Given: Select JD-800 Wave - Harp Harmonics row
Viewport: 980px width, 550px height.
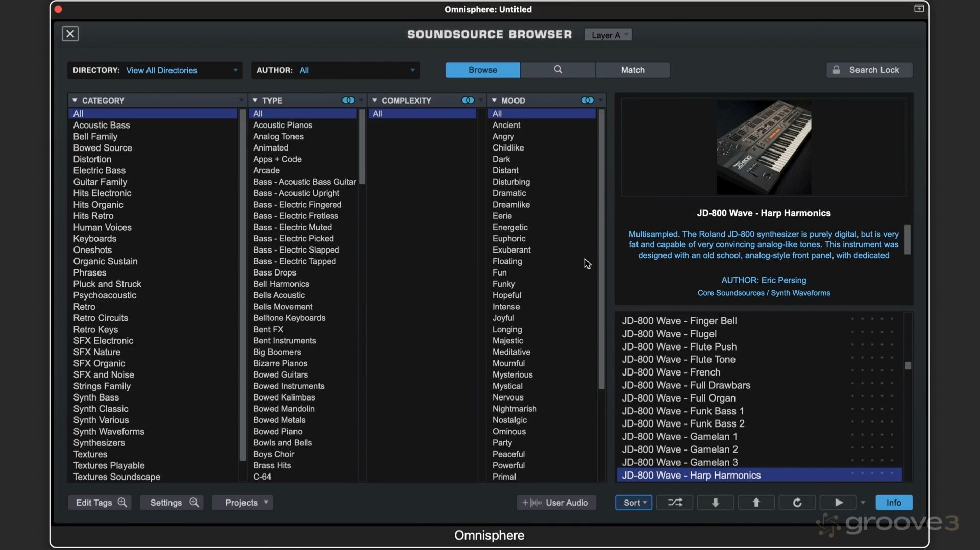Looking at the screenshot, I should coord(759,475).
